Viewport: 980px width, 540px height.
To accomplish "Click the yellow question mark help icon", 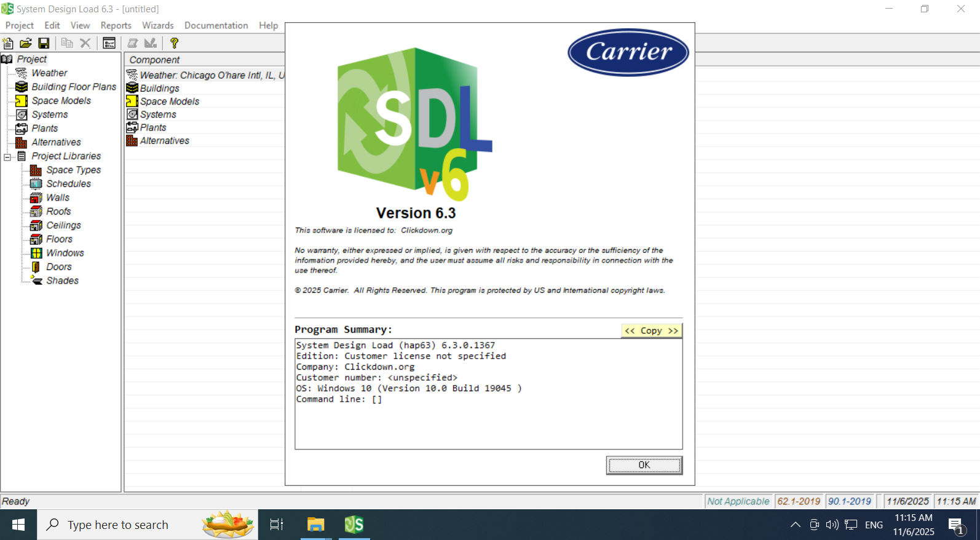I will tap(174, 43).
